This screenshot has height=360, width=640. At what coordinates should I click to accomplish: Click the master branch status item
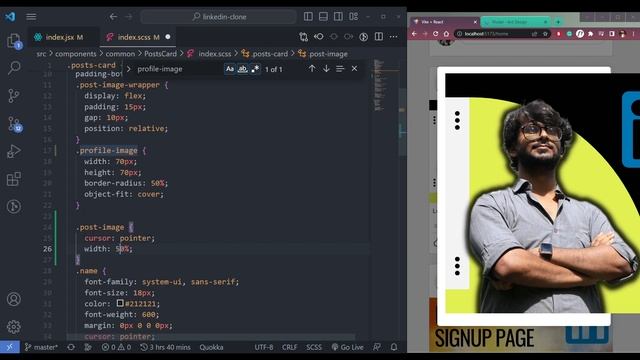coord(41,347)
